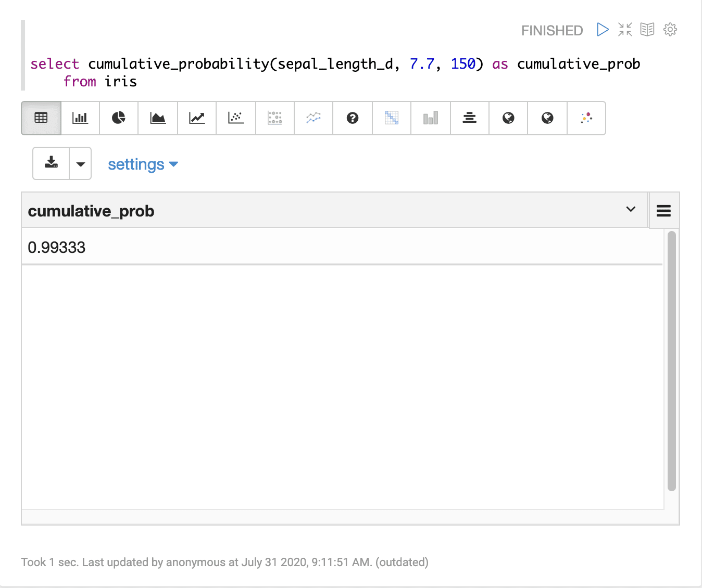Download the result data

click(x=51, y=163)
